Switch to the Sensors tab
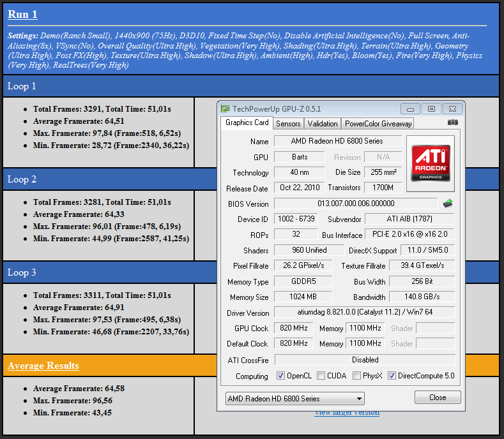This screenshot has width=504, height=439. pyautogui.click(x=288, y=124)
